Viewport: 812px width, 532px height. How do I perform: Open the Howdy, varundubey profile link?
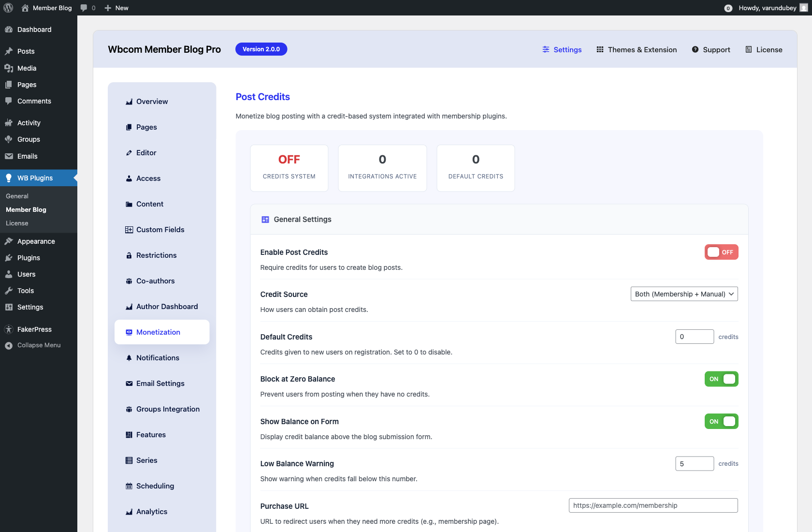point(767,8)
